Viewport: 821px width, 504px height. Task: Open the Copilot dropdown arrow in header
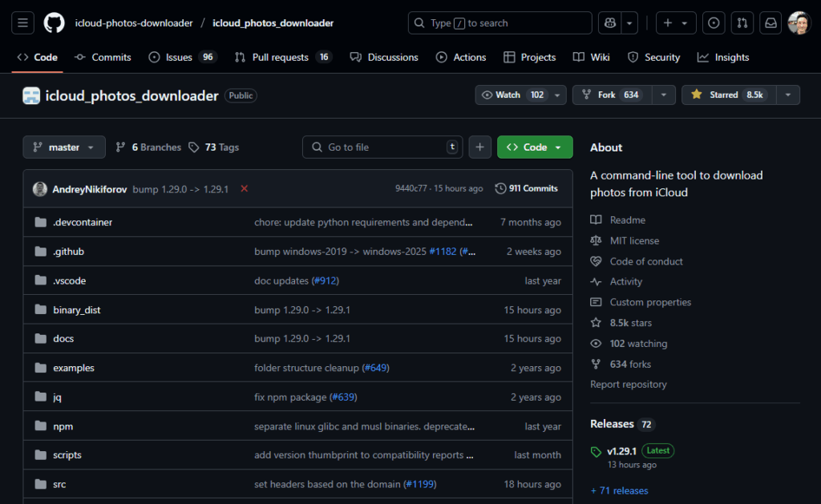629,23
